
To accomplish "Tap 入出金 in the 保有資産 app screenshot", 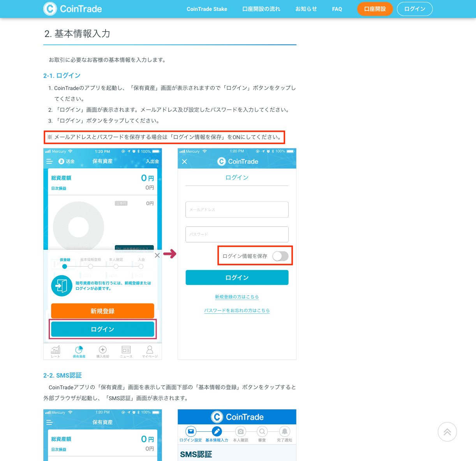I will pos(152,161).
